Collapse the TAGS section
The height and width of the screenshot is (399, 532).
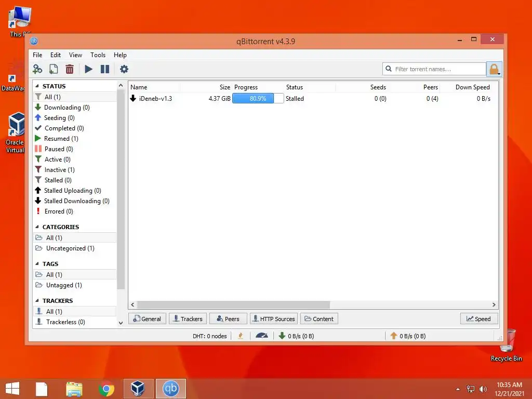click(37, 264)
